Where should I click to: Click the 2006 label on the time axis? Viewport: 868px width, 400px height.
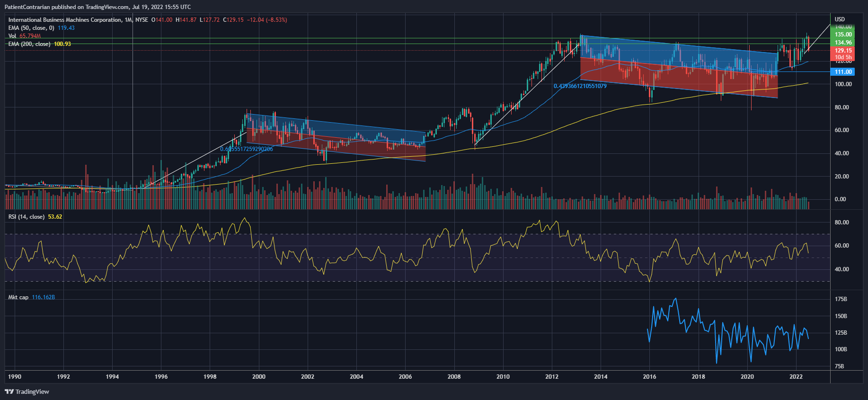click(405, 377)
